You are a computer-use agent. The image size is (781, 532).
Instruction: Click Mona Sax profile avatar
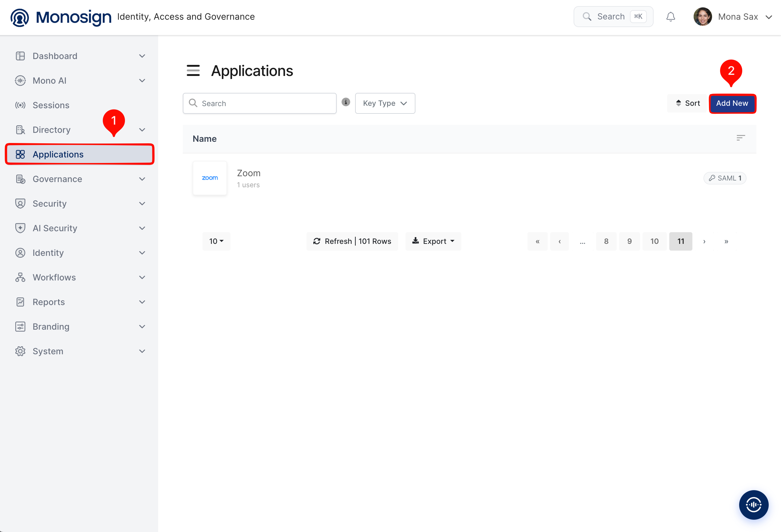tap(703, 17)
